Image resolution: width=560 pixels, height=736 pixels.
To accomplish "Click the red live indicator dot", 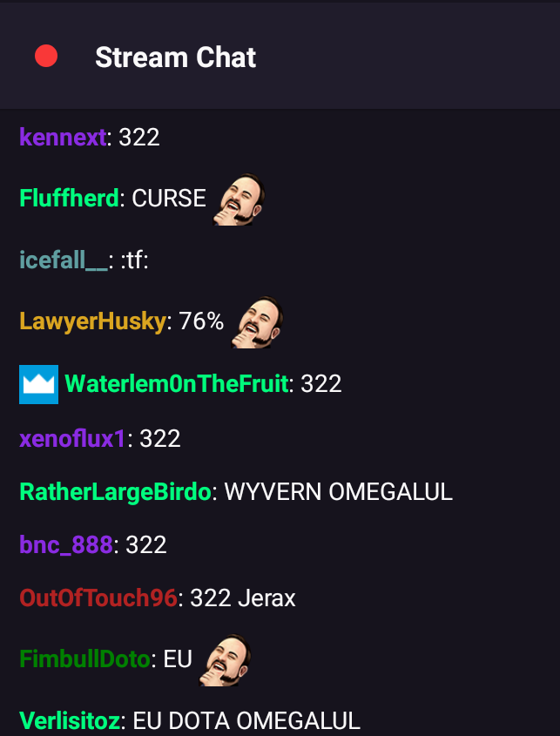I will (x=46, y=56).
